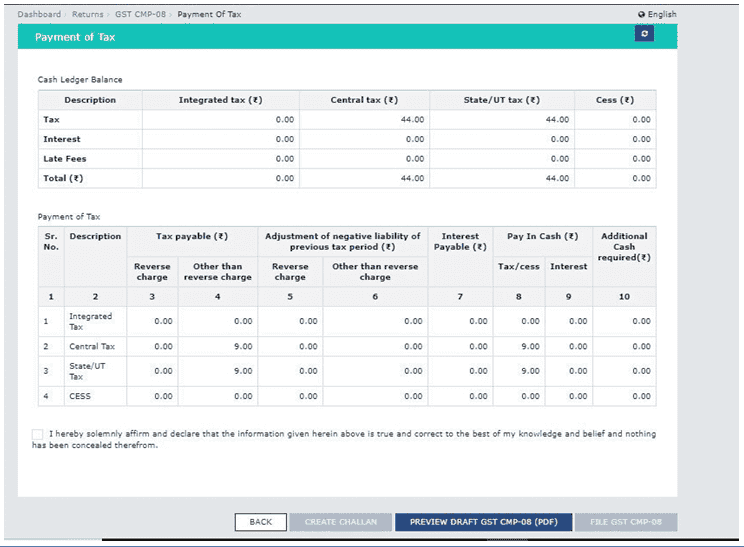Click State/UT Tax other-than-reverse-charge payable 9.00

240,371
